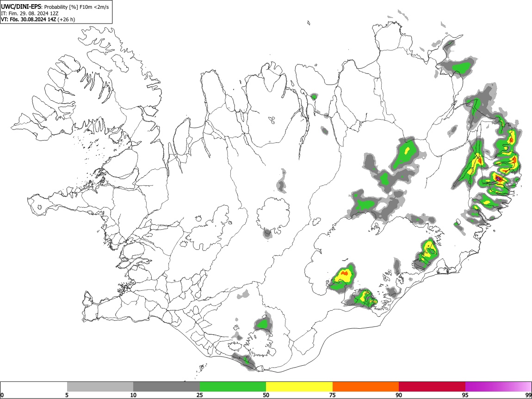Click the dark gray 10-25 legend segment
Viewport: 532px width, 399px height.
167,387
